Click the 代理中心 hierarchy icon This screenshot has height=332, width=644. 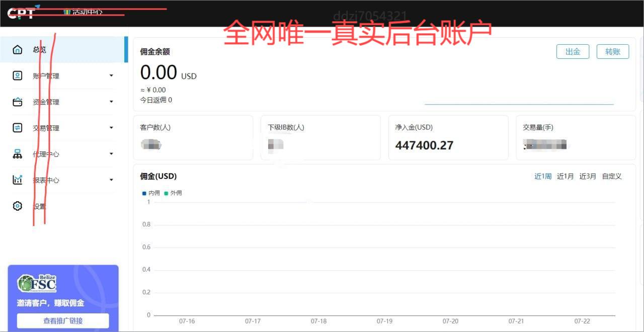pos(18,154)
